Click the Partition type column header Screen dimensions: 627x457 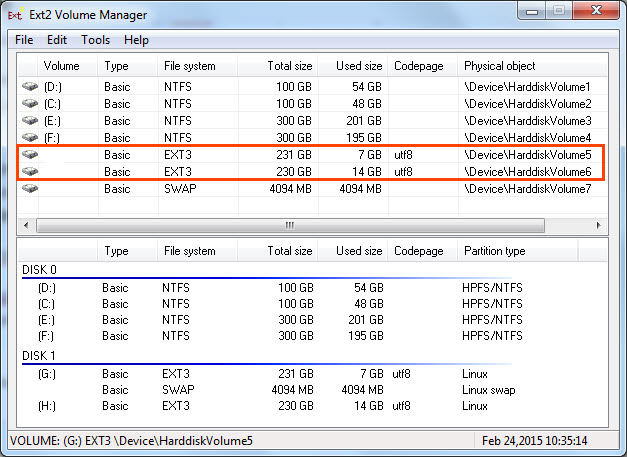pos(518,251)
